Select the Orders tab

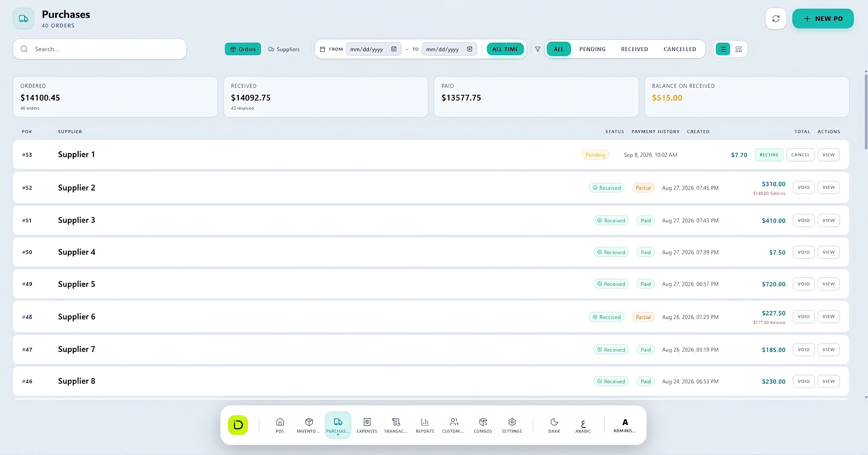[243, 49]
